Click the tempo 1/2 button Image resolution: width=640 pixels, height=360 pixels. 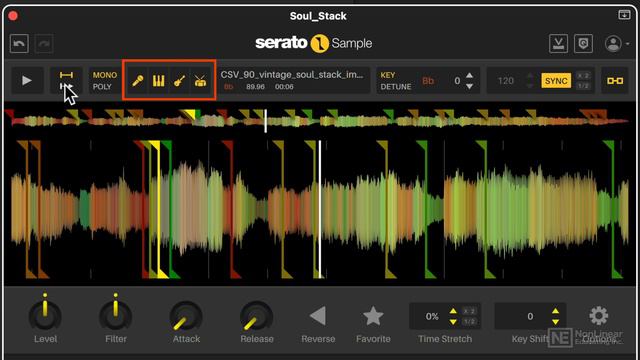pyautogui.click(x=583, y=86)
